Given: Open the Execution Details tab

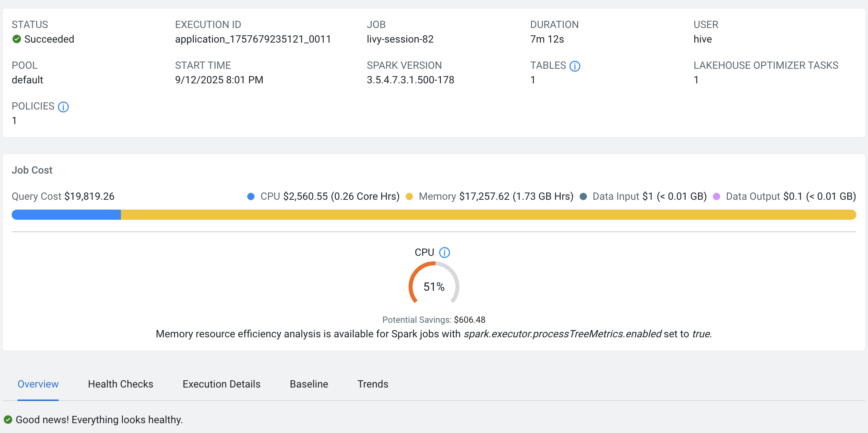Looking at the screenshot, I should [x=221, y=384].
